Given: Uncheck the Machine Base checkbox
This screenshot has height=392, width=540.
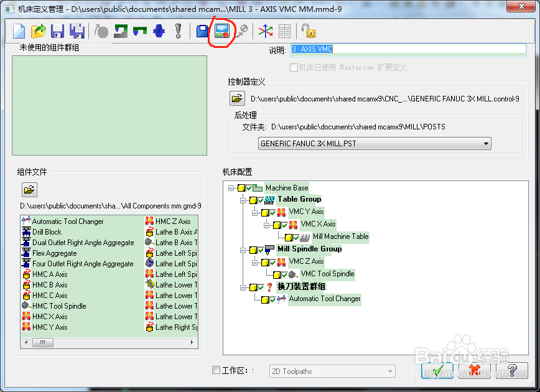Looking at the screenshot, I should click(x=249, y=188).
